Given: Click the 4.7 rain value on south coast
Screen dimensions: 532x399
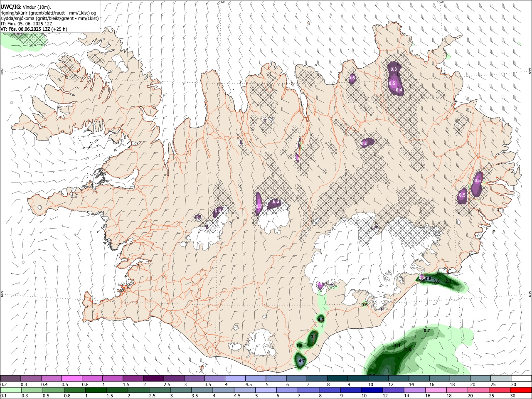Looking at the screenshot, I should pyautogui.click(x=302, y=362).
